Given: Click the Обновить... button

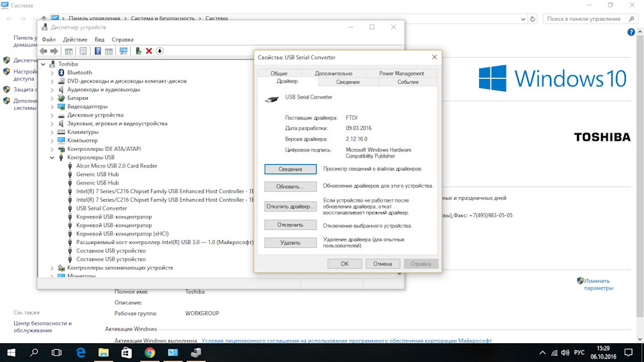Looking at the screenshot, I should [290, 186].
